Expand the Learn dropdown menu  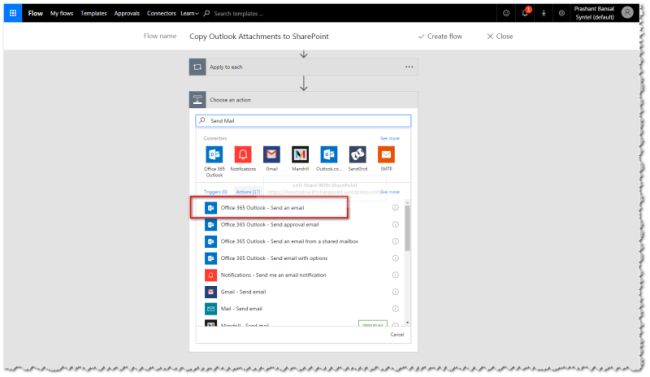189,13
